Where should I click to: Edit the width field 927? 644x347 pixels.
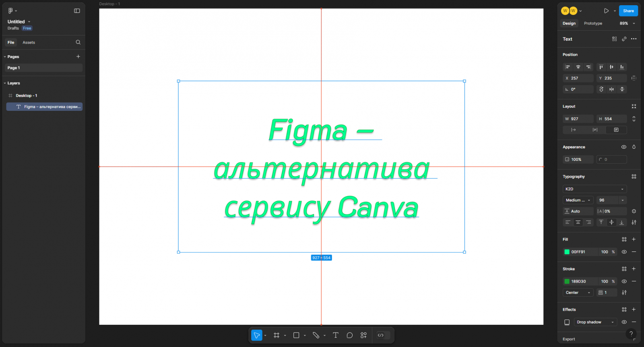(578, 119)
